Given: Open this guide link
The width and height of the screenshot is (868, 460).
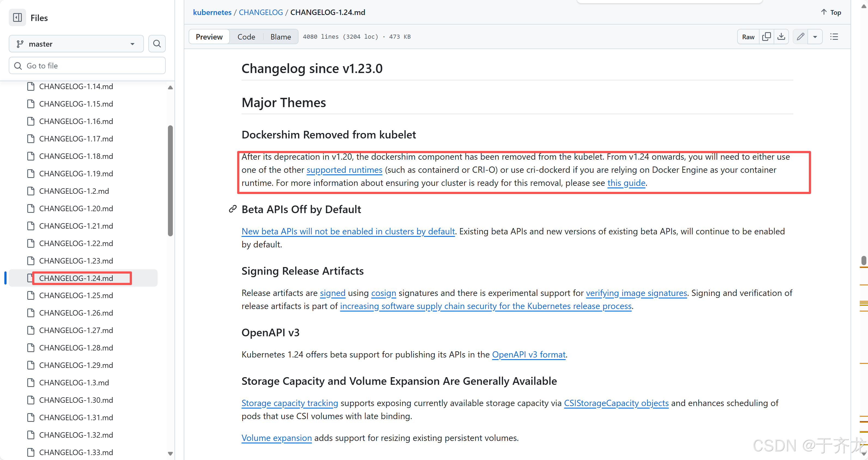Looking at the screenshot, I should [626, 183].
